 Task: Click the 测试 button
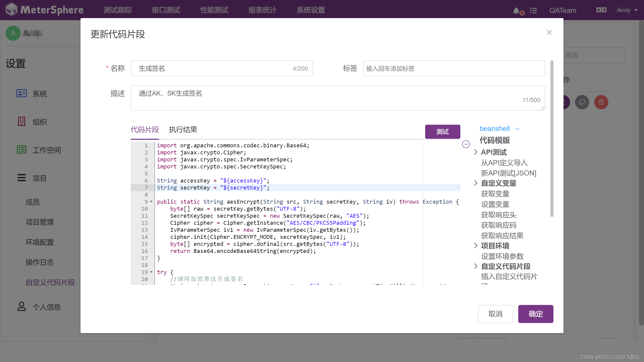pyautogui.click(x=442, y=131)
